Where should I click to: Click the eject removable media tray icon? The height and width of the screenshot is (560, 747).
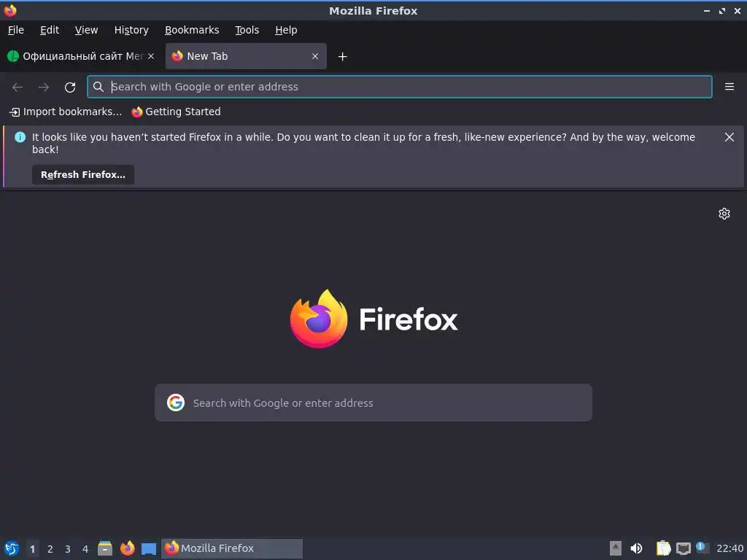616,548
